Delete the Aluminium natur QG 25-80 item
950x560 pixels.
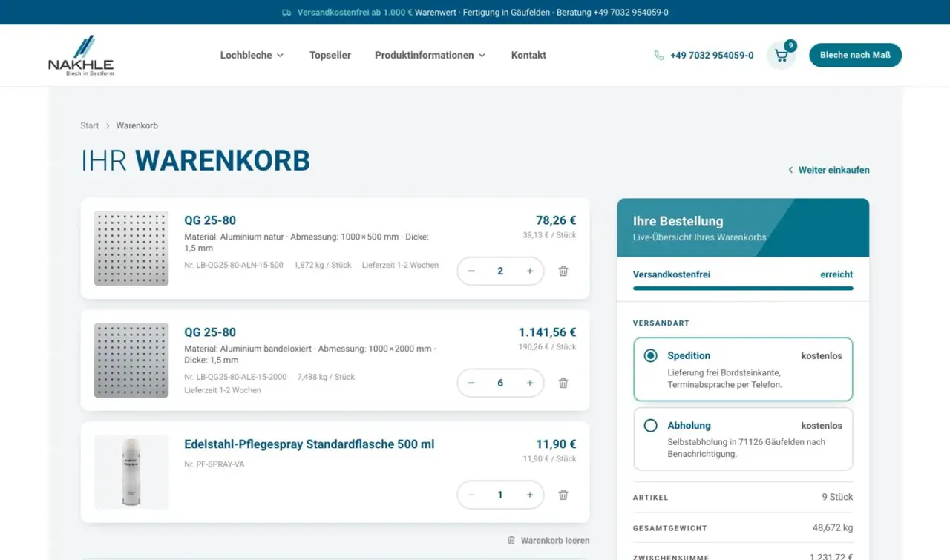tap(563, 271)
